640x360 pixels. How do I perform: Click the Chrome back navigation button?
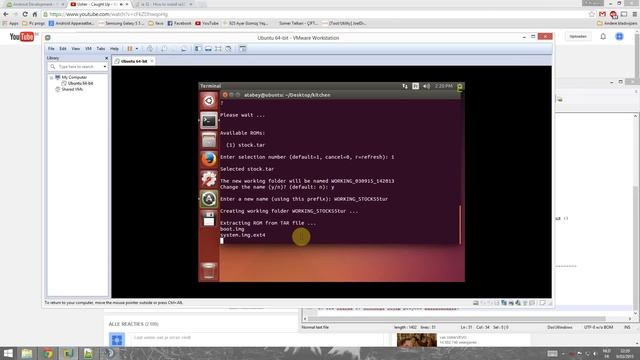[6, 14]
